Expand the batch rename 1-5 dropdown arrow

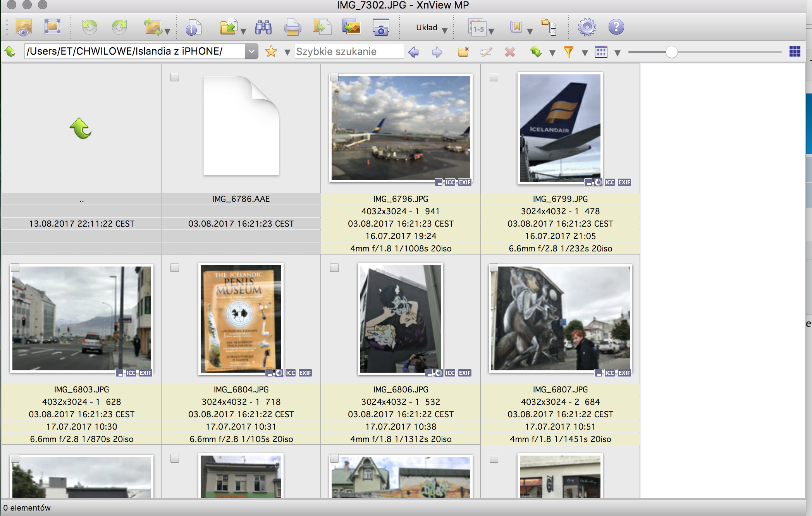[x=491, y=31]
